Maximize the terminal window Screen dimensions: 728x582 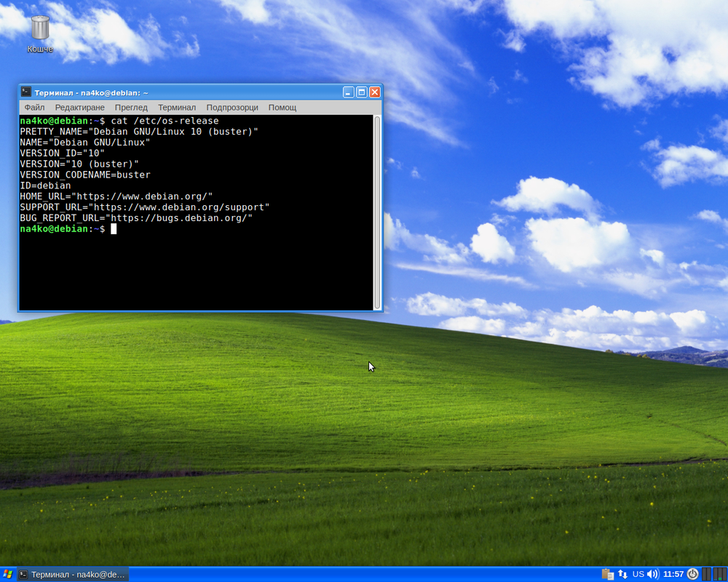[x=362, y=92]
